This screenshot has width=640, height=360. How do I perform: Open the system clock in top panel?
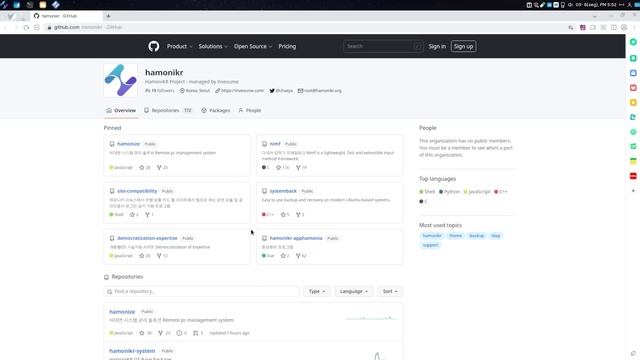pyautogui.click(x=596, y=5)
